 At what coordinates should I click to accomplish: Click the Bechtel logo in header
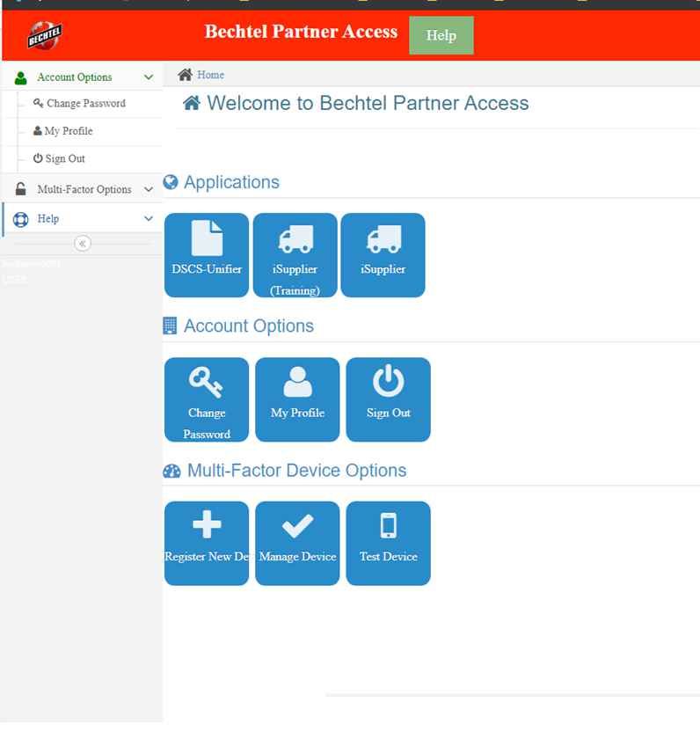(x=45, y=35)
